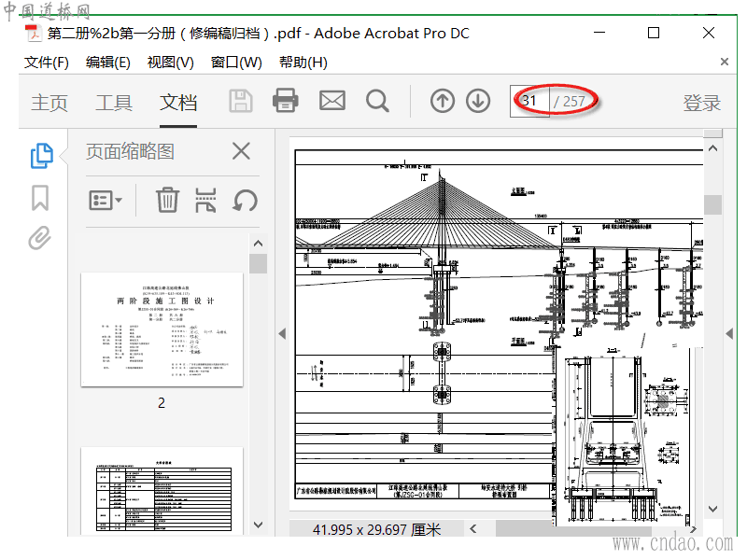Select the table-of-contents thumbnail below page 2
This screenshot has height=560, width=747.
pyautogui.click(x=162, y=491)
